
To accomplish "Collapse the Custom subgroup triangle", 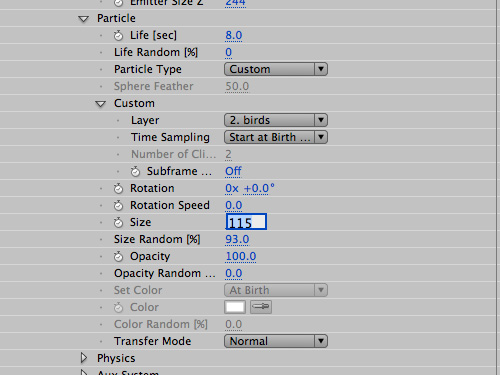I will [101, 104].
